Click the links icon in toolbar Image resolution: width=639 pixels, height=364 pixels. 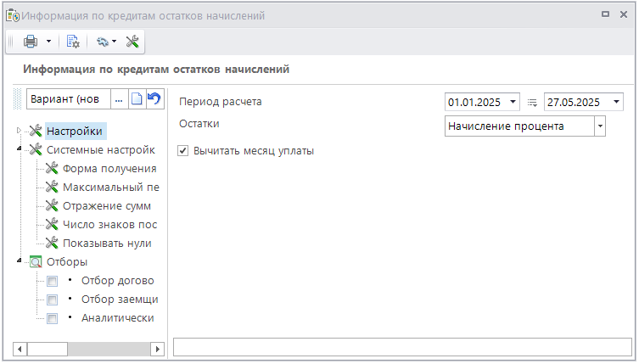103,41
